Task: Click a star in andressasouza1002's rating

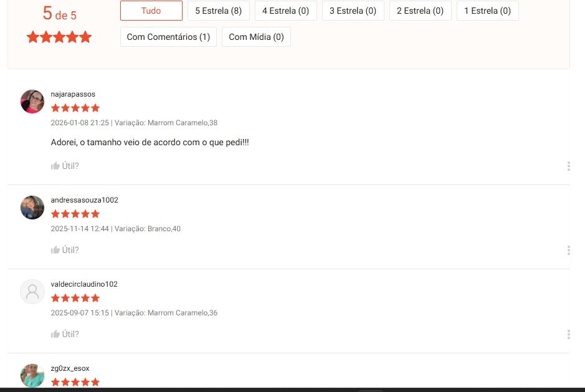Action: 75,214
